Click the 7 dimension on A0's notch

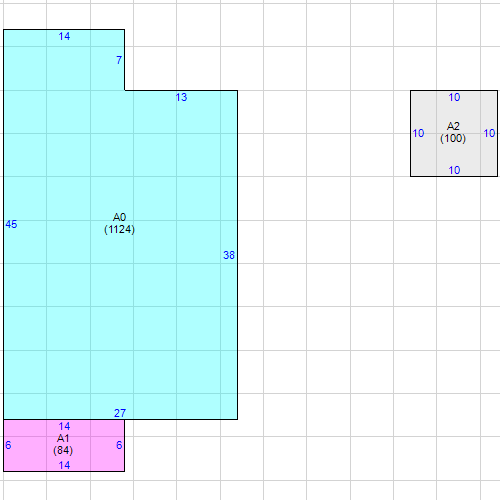pos(119,60)
